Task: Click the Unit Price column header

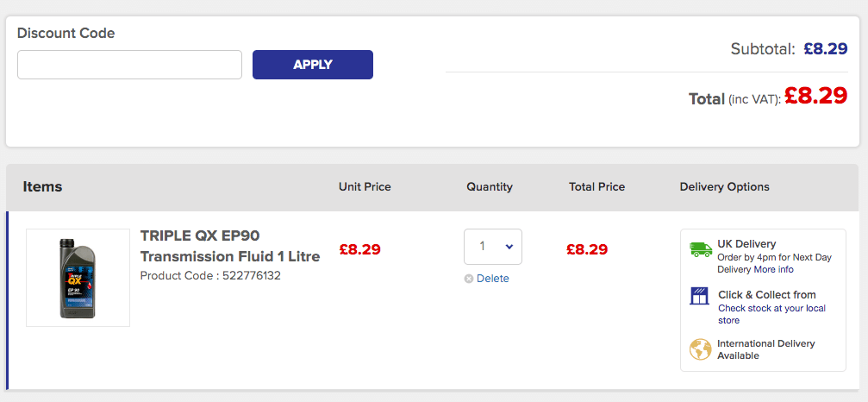Action: [x=365, y=187]
